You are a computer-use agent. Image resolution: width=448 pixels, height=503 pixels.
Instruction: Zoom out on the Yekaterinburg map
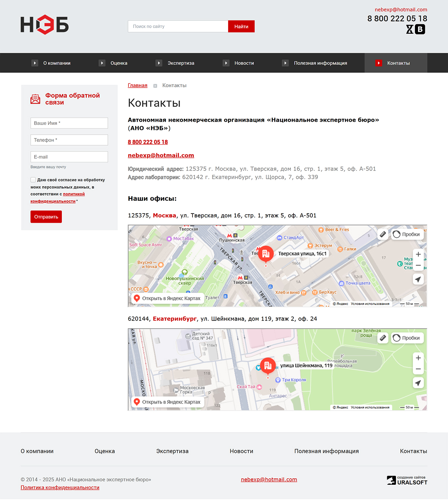point(418,369)
